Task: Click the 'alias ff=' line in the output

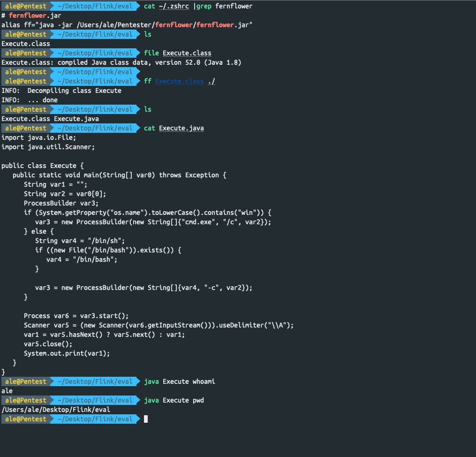Action: (x=127, y=25)
